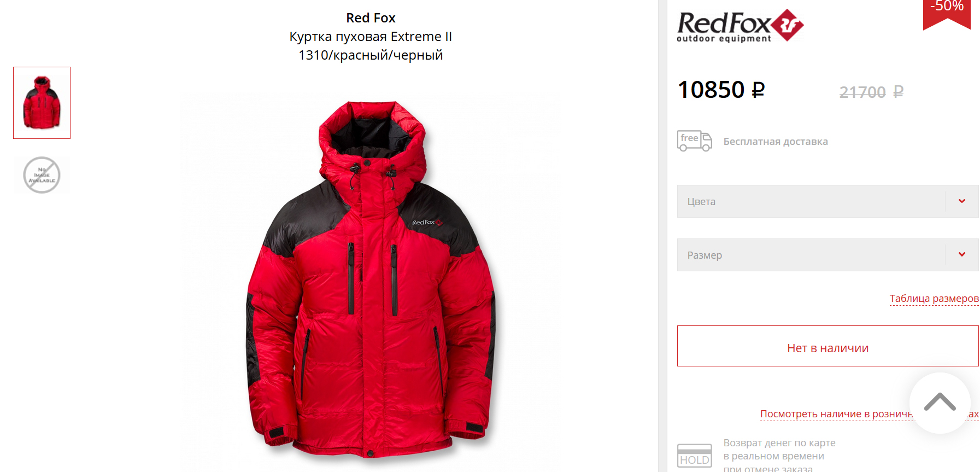Click the Red Fox outdoor equipment logo
This screenshot has height=472, width=980.
(740, 26)
